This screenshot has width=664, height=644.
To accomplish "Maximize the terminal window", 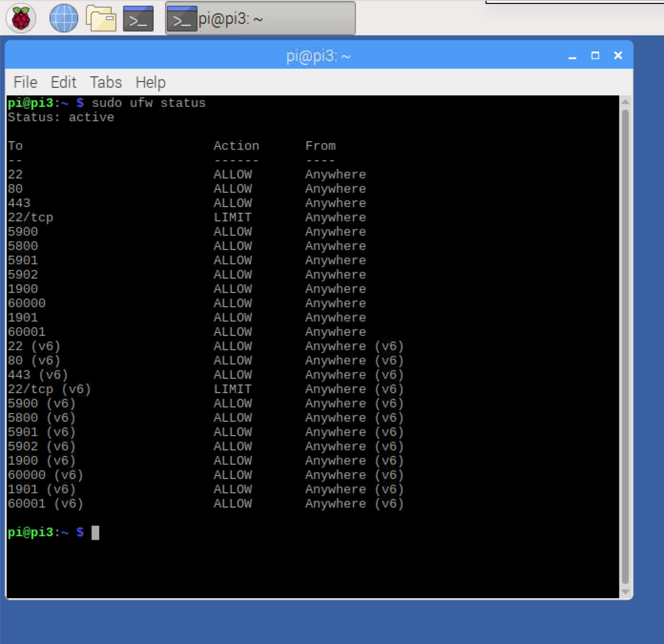I will click(x=595, y=56).
